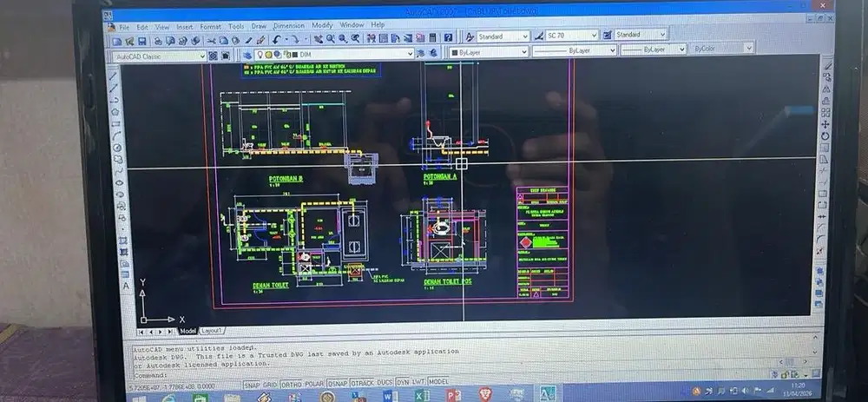The image size is (868, 402).
Task: Open Brave browser from the taskbar
Action: [x=485, y=395]
